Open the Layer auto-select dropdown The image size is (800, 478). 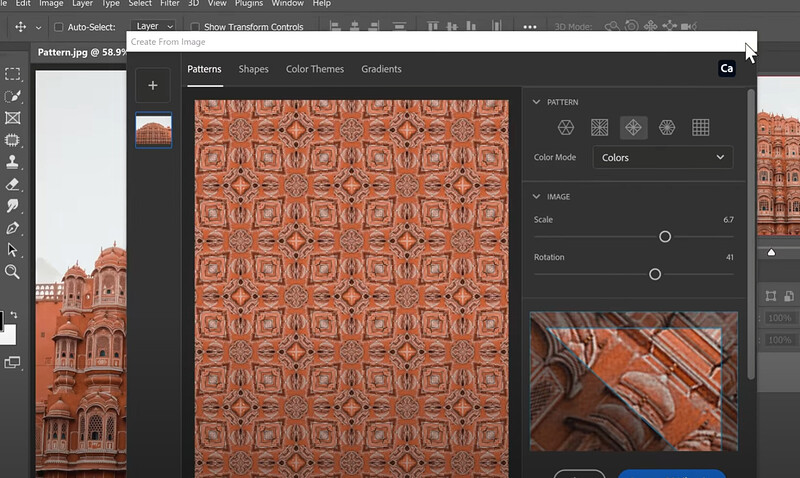tap(154, 26)
